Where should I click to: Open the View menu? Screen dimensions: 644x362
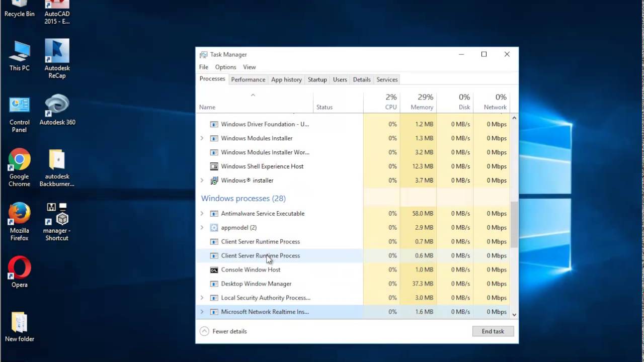pos(250,67)
